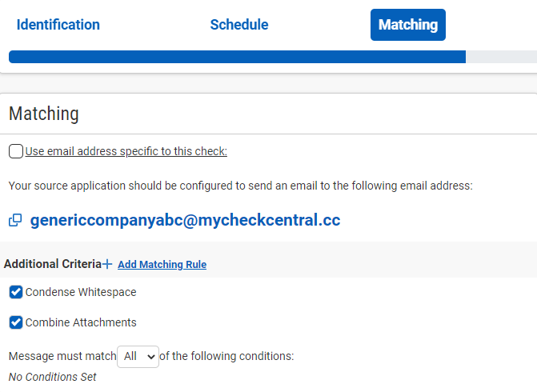537x392 pixels.
Task: Click the plus icon beside Additional Criteria
Action: (x=107, y=264)
